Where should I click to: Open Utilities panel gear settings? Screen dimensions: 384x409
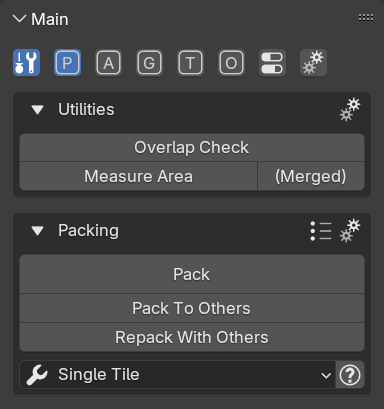pyautogui.click(x=350, y=109)
